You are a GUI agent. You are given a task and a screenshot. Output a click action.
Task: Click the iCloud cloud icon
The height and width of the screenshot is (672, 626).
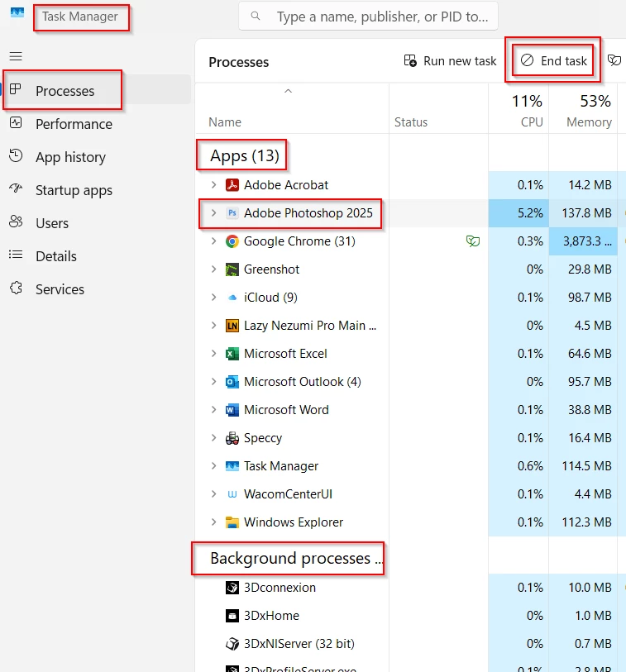[232, 298]
